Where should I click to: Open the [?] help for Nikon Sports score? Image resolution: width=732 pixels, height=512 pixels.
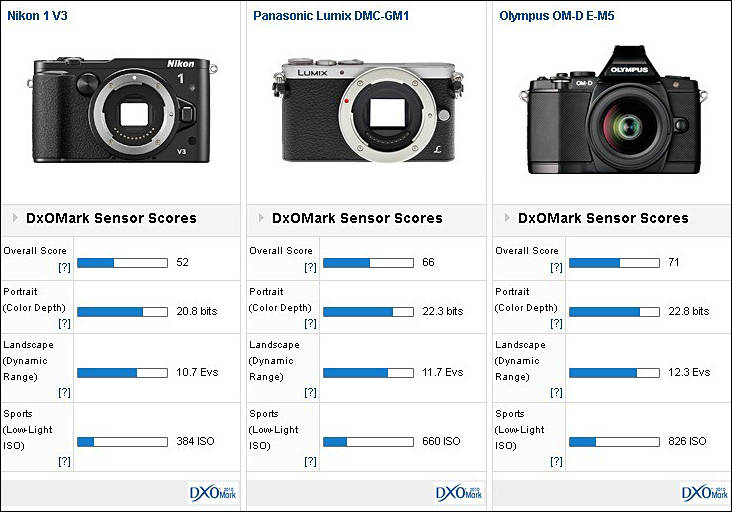tap(64, 461)
